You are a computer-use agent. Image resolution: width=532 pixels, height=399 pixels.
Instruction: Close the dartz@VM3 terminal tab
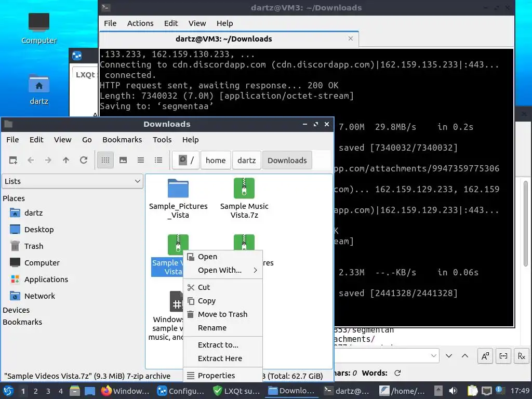point(351,38)
